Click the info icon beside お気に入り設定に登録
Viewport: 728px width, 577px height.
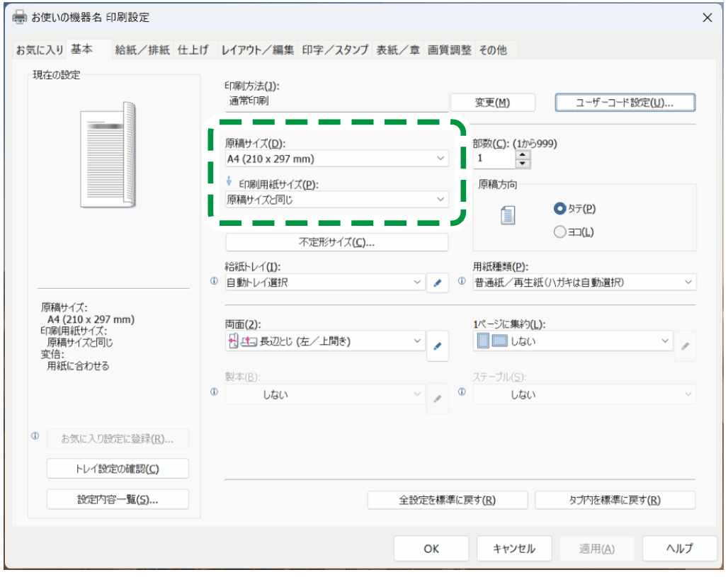(35, 436)
